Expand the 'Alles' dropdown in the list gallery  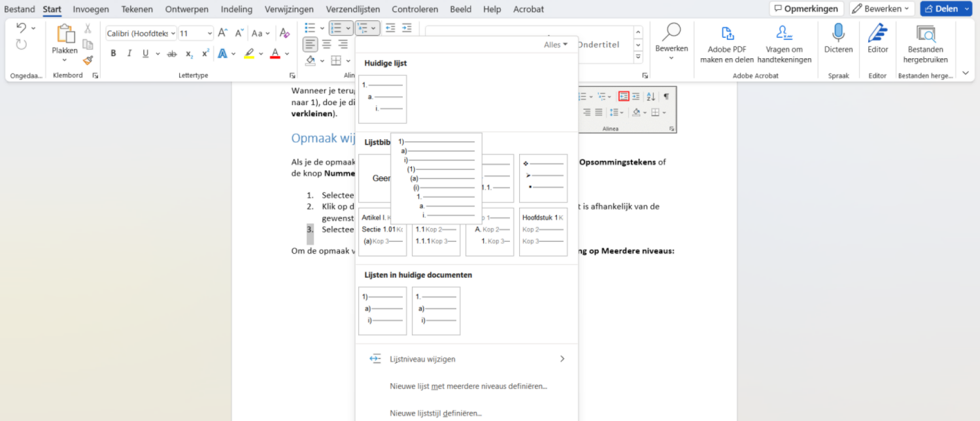(x=555, y=44)
